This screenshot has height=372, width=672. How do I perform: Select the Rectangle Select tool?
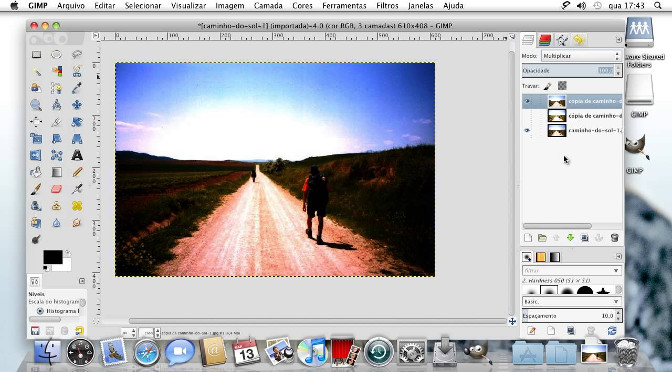tap(36, 54)
